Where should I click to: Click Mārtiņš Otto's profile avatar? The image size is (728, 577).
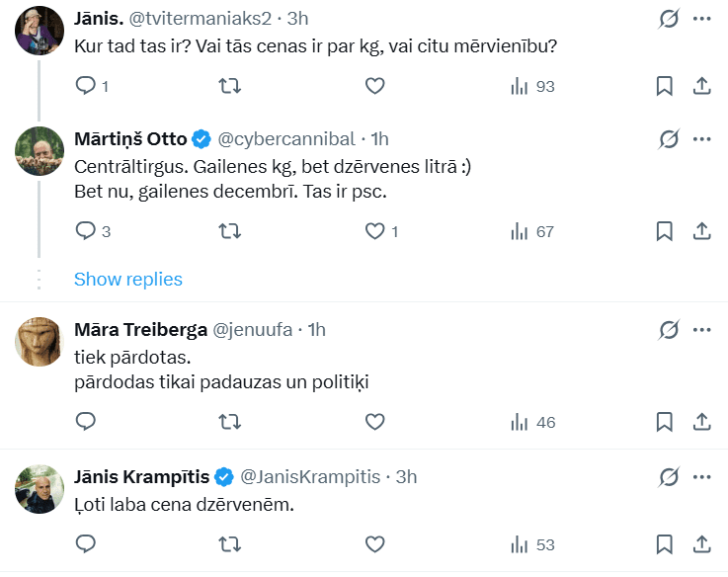pyautogui.click(x=40, y=151)
